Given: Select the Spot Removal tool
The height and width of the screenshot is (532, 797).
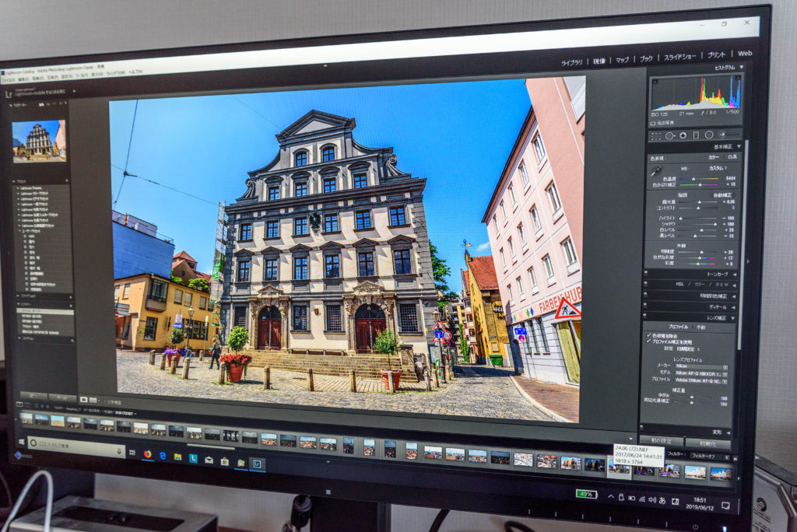Looking at the screenshot, I should click(x=668, y=135).
